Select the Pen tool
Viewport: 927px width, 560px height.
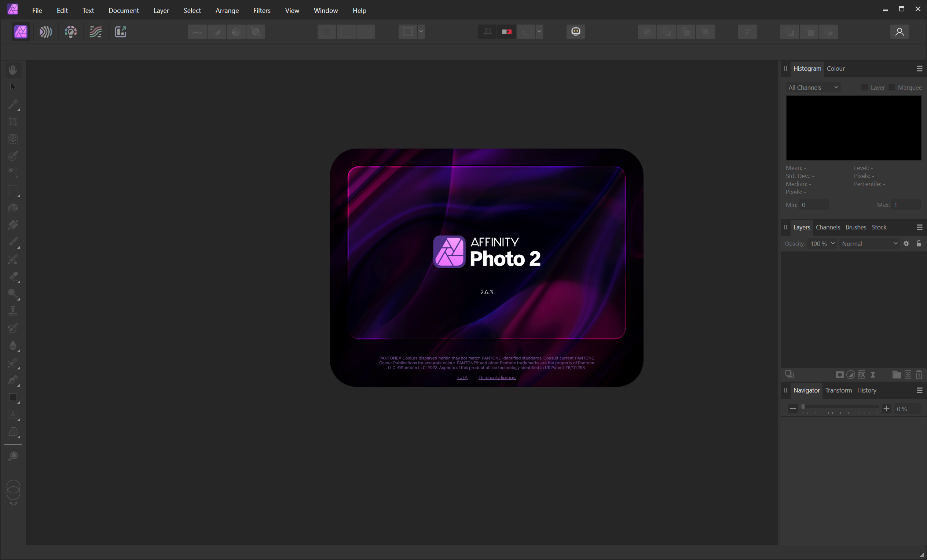coord(13,380)
